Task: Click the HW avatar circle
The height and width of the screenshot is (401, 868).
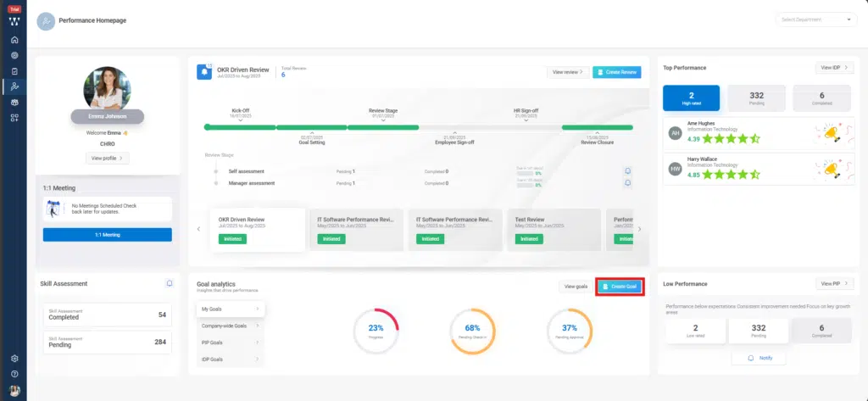Action: 675,169
